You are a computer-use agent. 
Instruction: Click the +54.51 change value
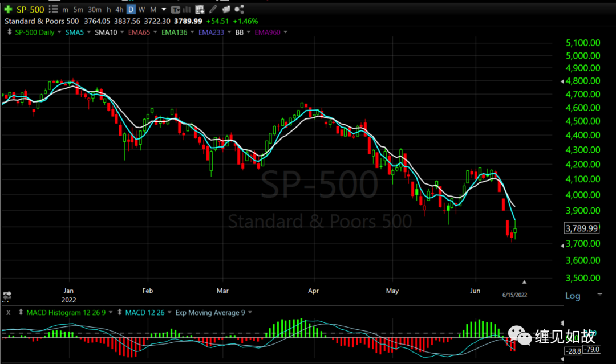tap(217, 21)
